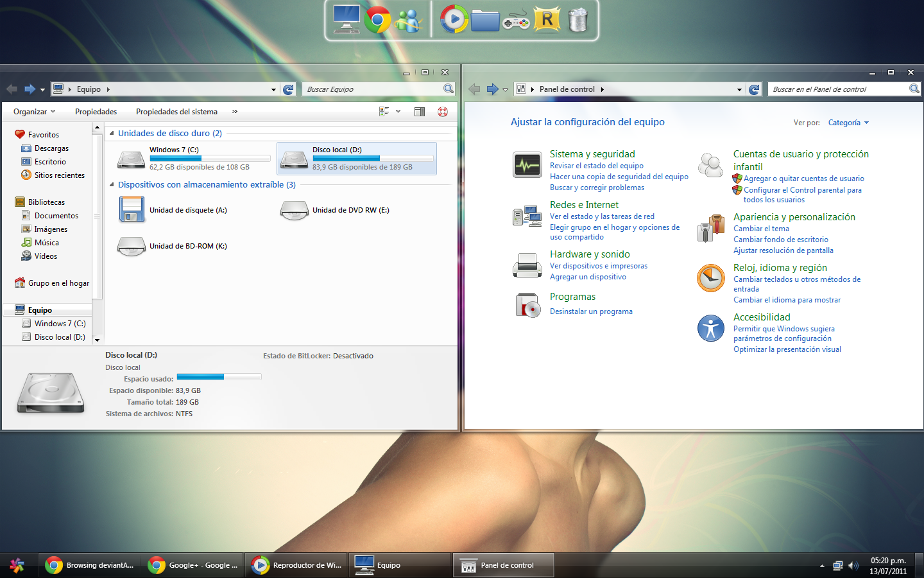
Task: Click the Hardware y sonido printer icon
Action: (527, 265)
